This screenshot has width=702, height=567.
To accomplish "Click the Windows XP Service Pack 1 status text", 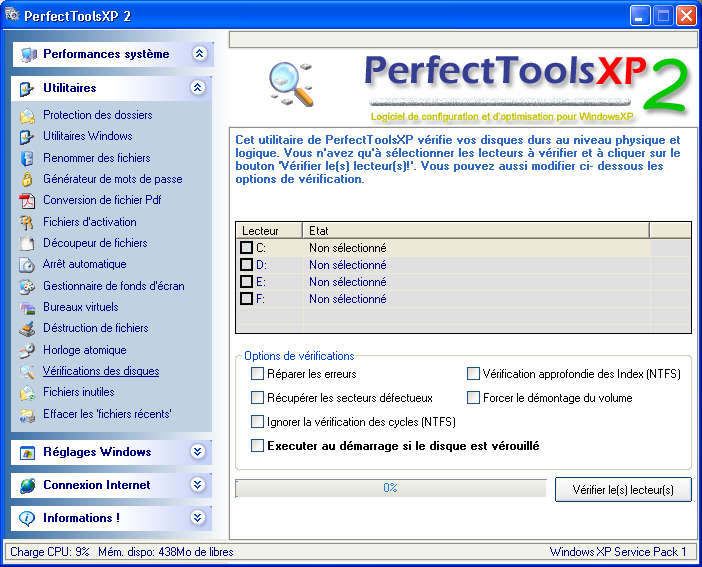I will click(x=618, y=552).
